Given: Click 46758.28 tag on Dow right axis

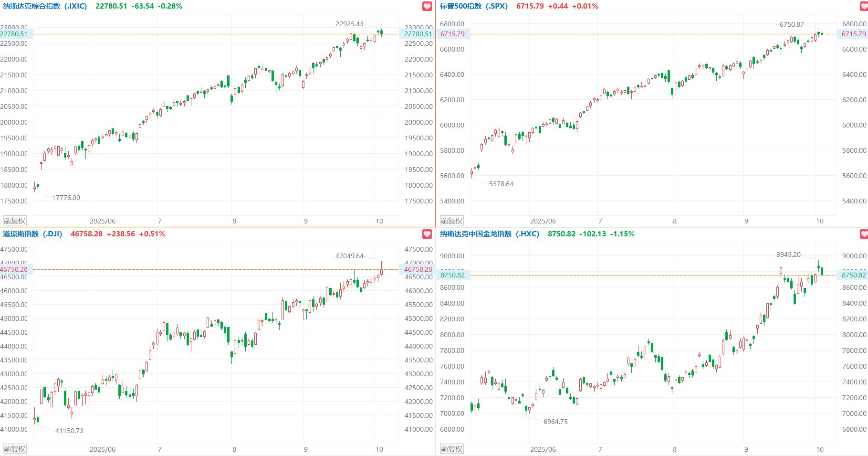Looking at the screenshot, I should click(418, 269).
